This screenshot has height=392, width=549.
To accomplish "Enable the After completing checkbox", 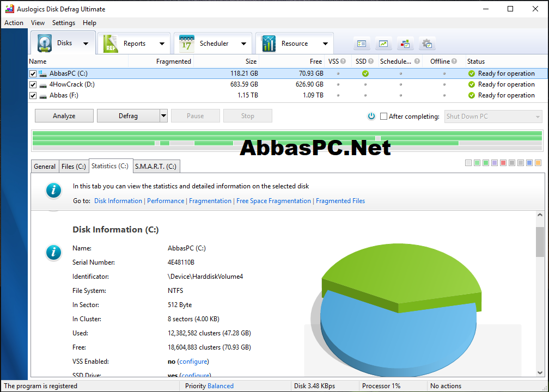I will tap(384, 116).
